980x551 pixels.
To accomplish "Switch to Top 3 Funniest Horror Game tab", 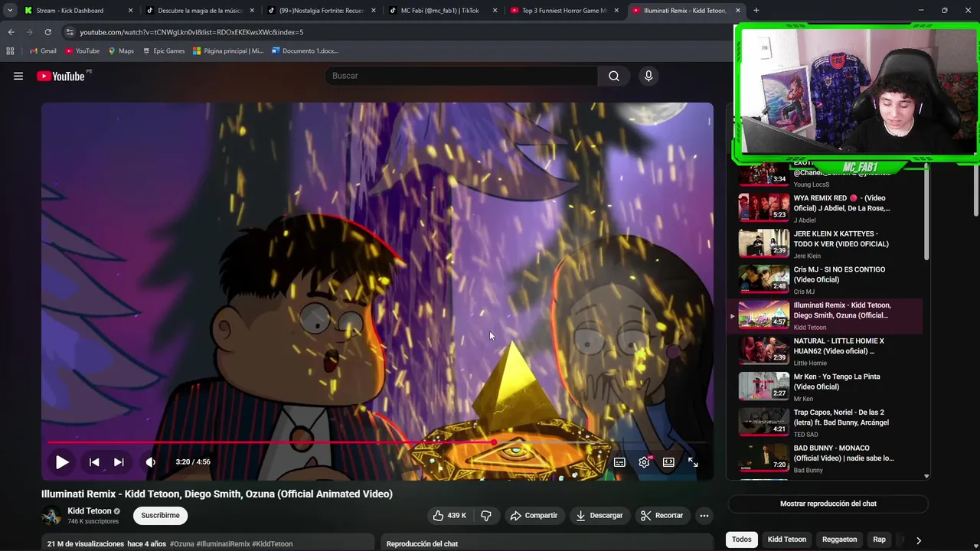I will pos(565,11).
